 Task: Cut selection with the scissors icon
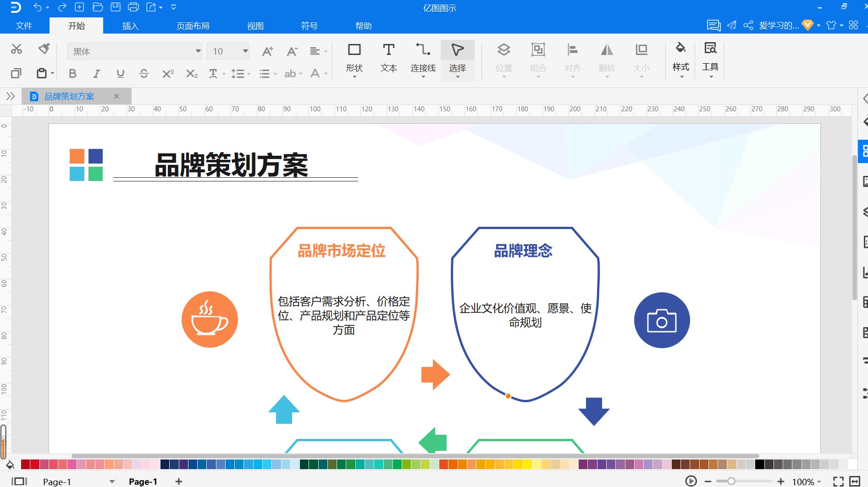[17, 49]
